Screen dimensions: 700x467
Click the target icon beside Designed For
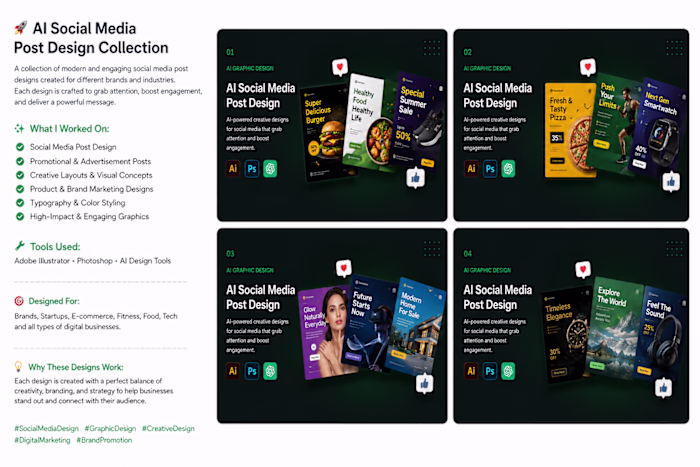pyautogui.click(x=19, y=301)
